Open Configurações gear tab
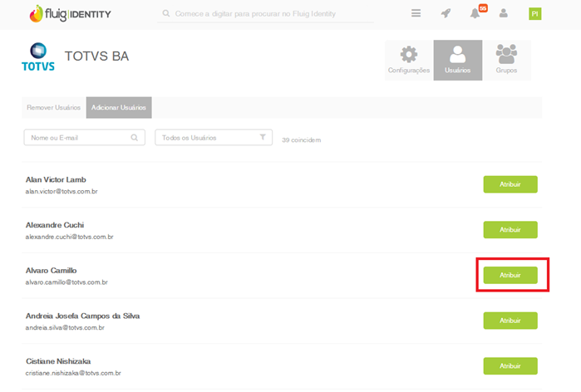The width and height of the screenshot is (581, 392). click(x=409, y=60)
